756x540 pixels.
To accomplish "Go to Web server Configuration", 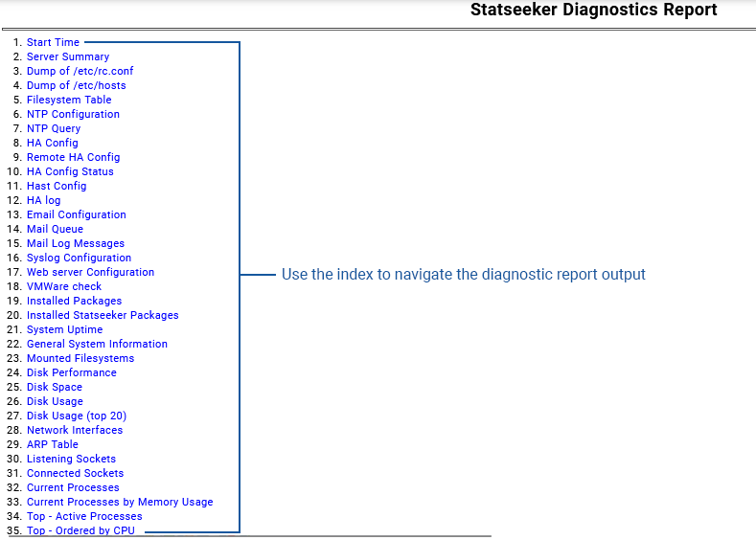I will point(91,272).
